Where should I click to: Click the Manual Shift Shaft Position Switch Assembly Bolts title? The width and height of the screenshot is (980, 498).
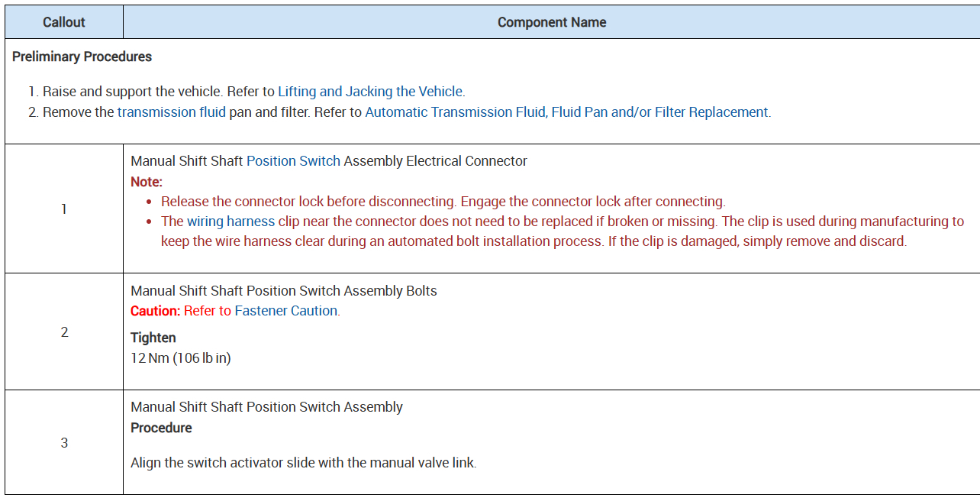coord(283,291)
